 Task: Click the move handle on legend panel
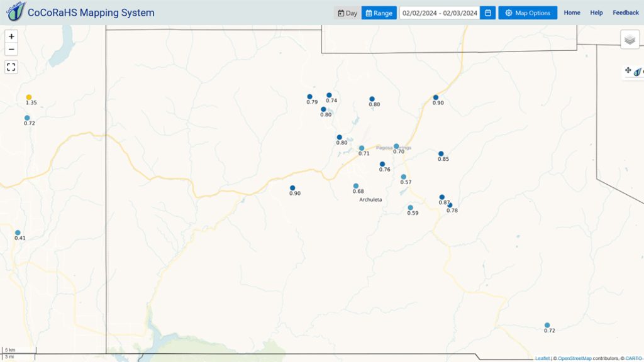[x=628, y=70]
